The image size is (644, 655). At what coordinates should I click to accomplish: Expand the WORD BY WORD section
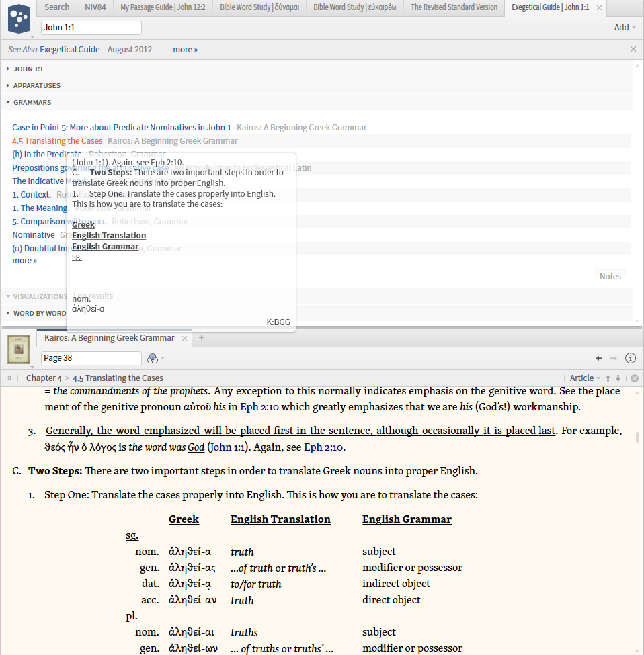(8, 313)
